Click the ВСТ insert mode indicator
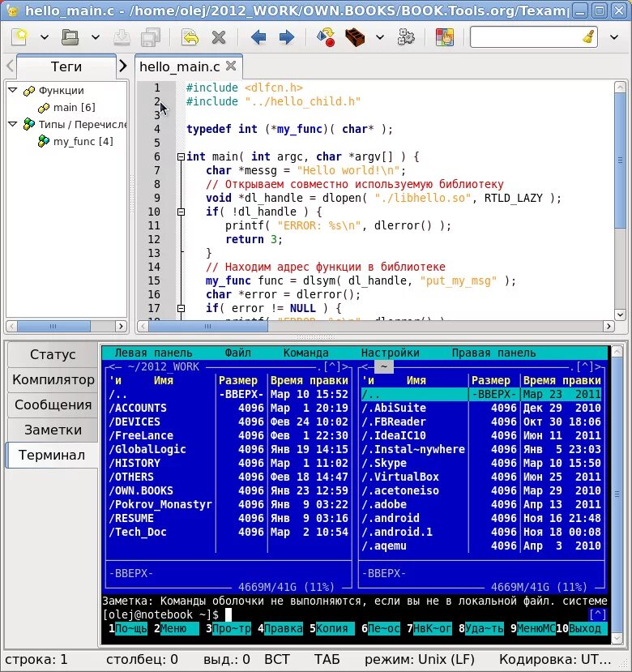This screenshot has width=632, height=672. coord(277,659)
